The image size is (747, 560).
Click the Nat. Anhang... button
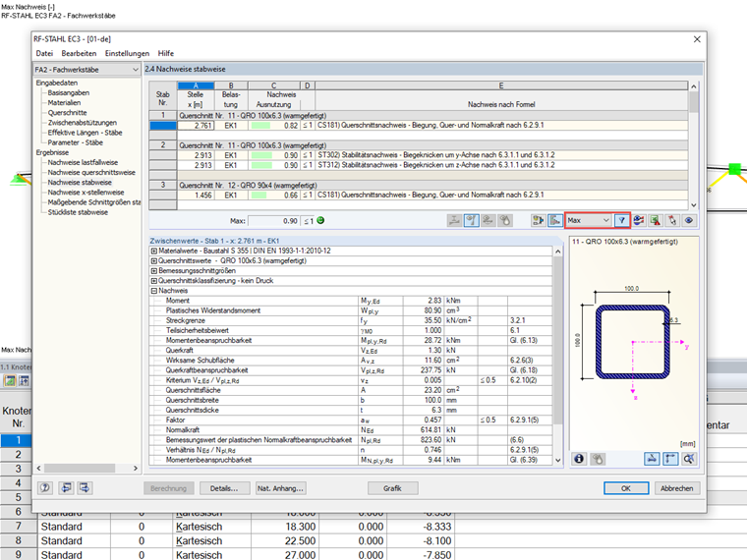pos(280,488)
